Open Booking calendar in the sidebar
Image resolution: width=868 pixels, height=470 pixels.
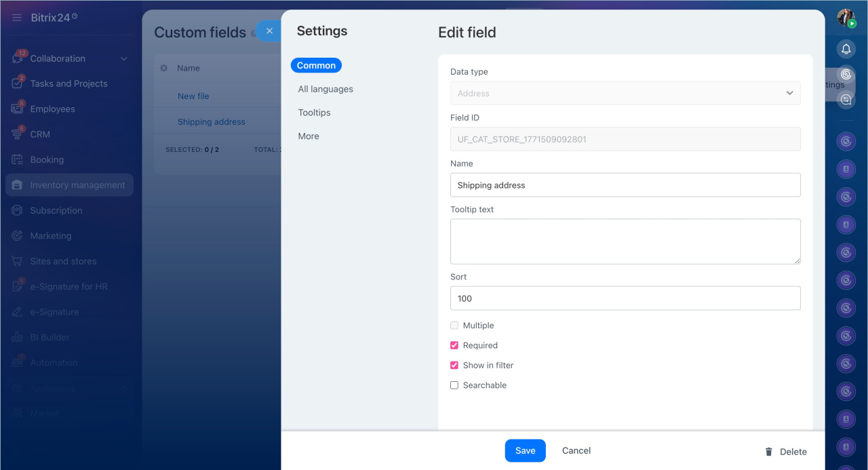[47, 159]
